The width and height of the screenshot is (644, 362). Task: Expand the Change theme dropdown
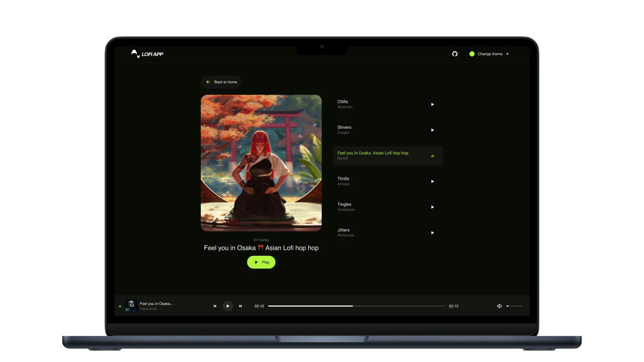point(490,54)
